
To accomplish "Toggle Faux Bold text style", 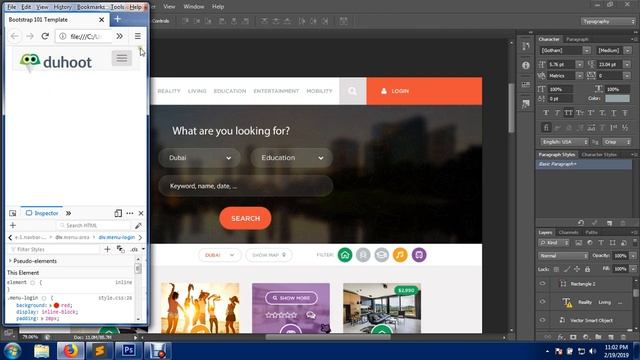I will coord(546,113).
